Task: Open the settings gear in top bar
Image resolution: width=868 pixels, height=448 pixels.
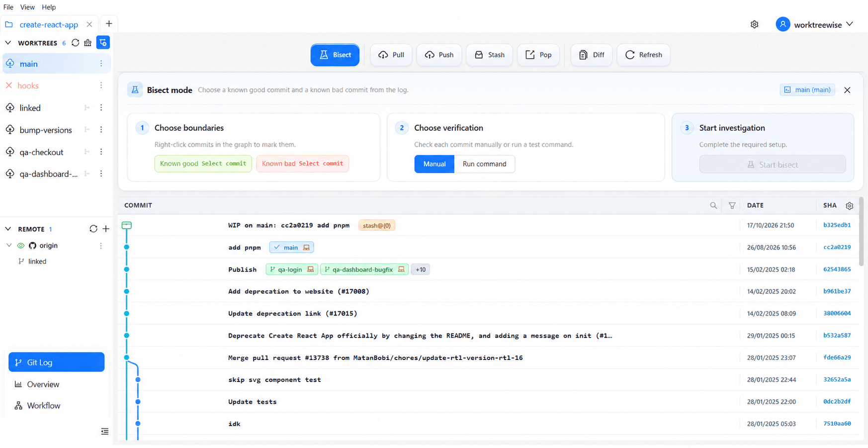Action: [754, 24]
